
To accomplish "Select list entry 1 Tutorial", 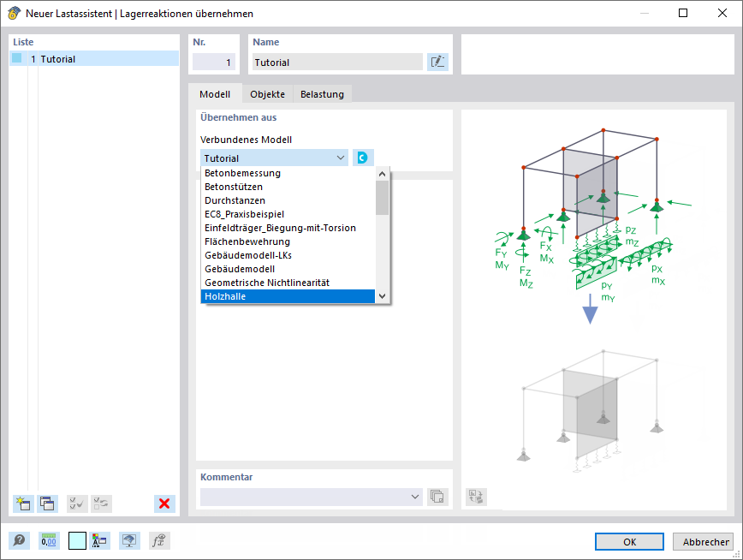I will pyautogui.click(x=94, y=59).
